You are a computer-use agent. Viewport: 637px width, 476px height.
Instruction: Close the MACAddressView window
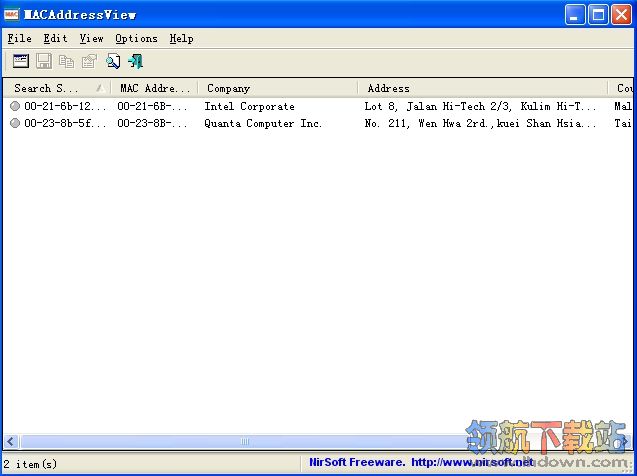(622, 15)
